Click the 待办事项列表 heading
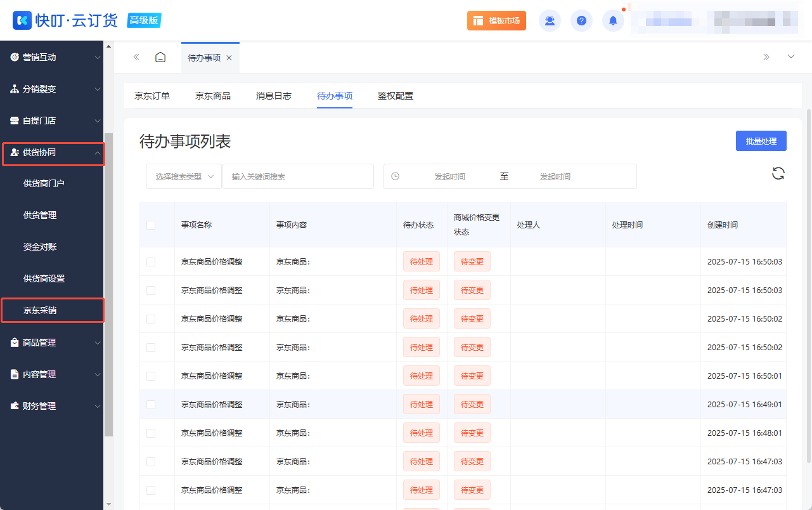The width and height of the screenshot is (812, 510). pyautogui.click(x=185, y=141)
